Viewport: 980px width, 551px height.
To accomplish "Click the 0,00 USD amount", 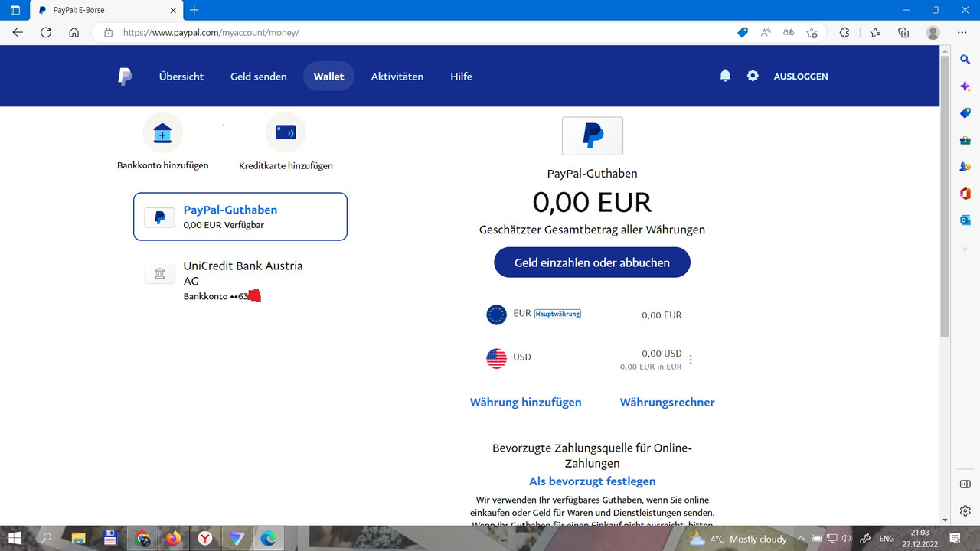I will (x=661, y=354).
